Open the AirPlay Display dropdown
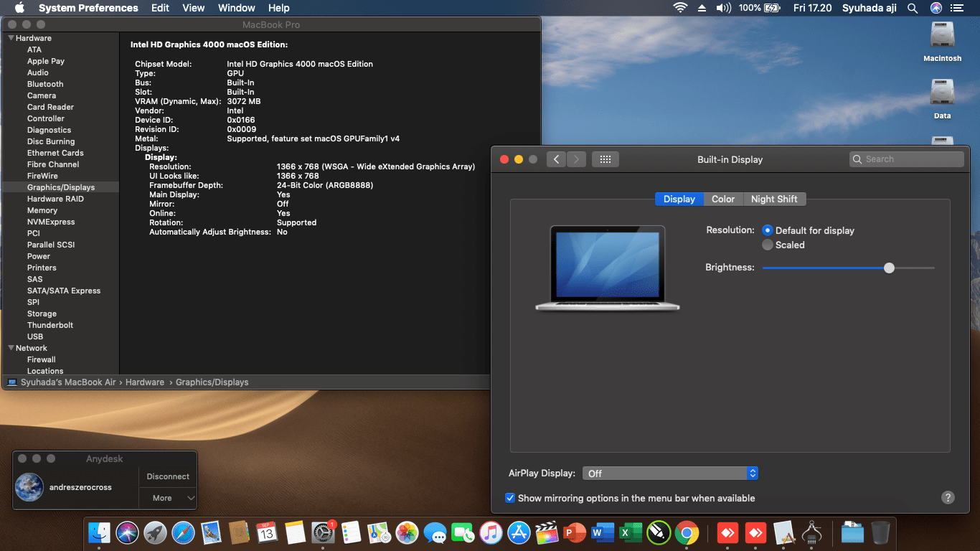The width and height of the screenshot is (980, 551). click(670, 474)
